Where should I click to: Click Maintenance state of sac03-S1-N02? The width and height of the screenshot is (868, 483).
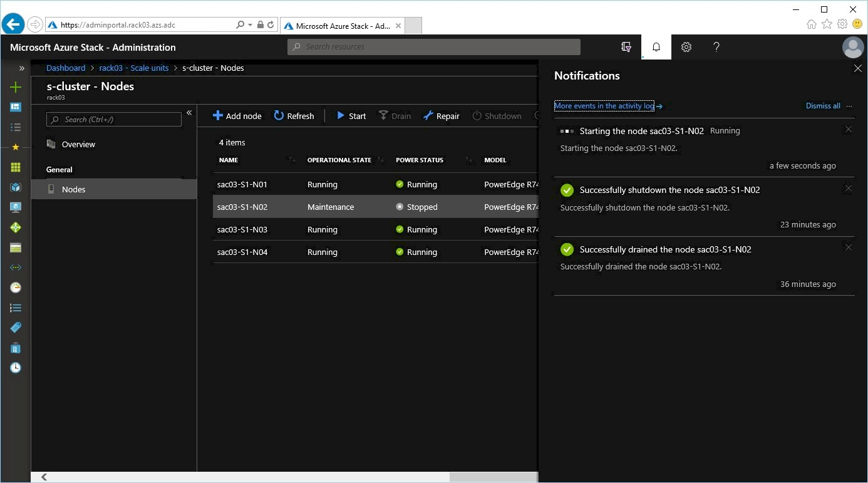pyautogui.click(x=331, y=207)
